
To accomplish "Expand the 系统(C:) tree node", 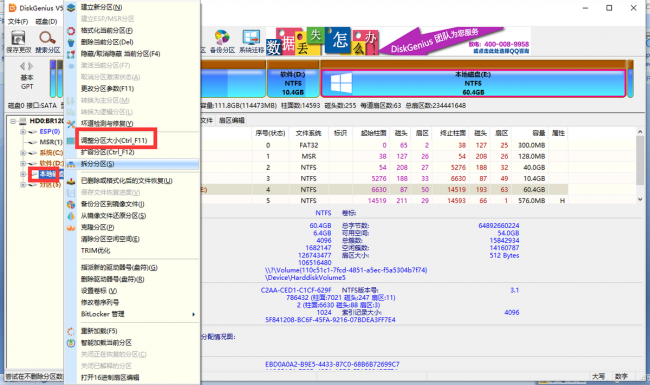I will [23, 153].
